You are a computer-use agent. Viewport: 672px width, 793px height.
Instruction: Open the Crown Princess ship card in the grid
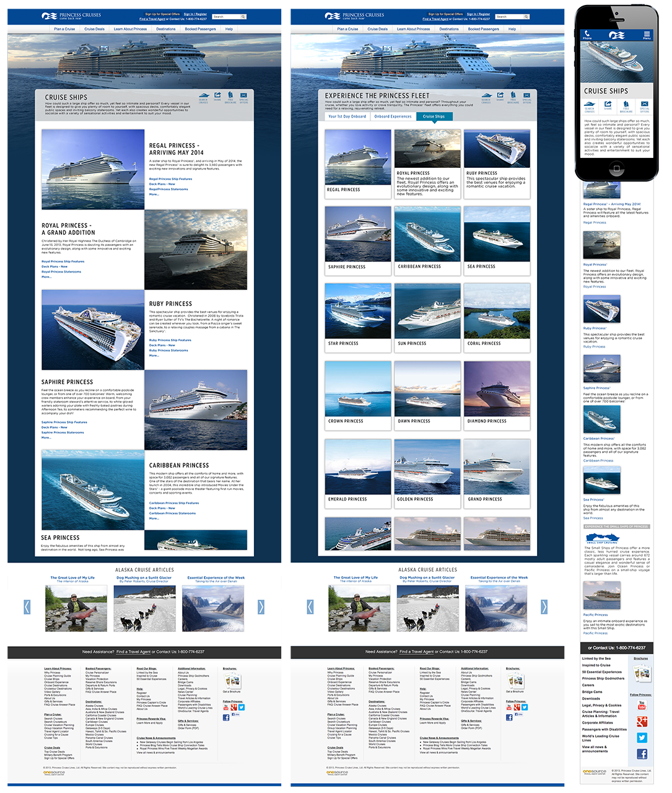[358, 396]
